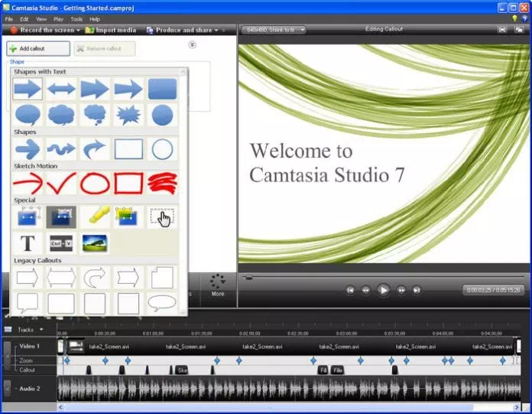Click the Add callout button
Viewport: 532px width, 414px height.
38,48
